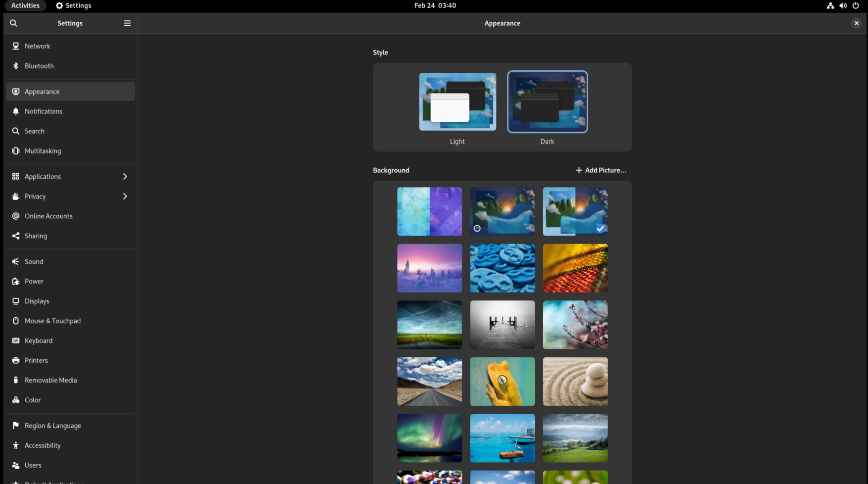Choose the blue chain links wallpaper
The image size is (868, 484).
(503, 268)
